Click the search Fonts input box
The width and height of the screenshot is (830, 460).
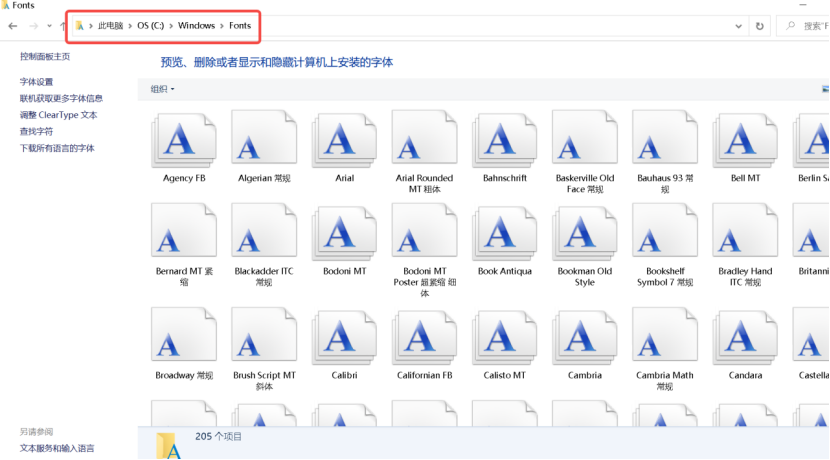tap(804, 25)
